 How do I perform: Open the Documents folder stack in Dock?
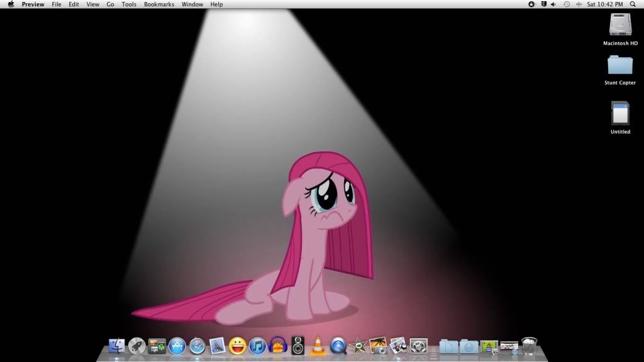[448, 346]
